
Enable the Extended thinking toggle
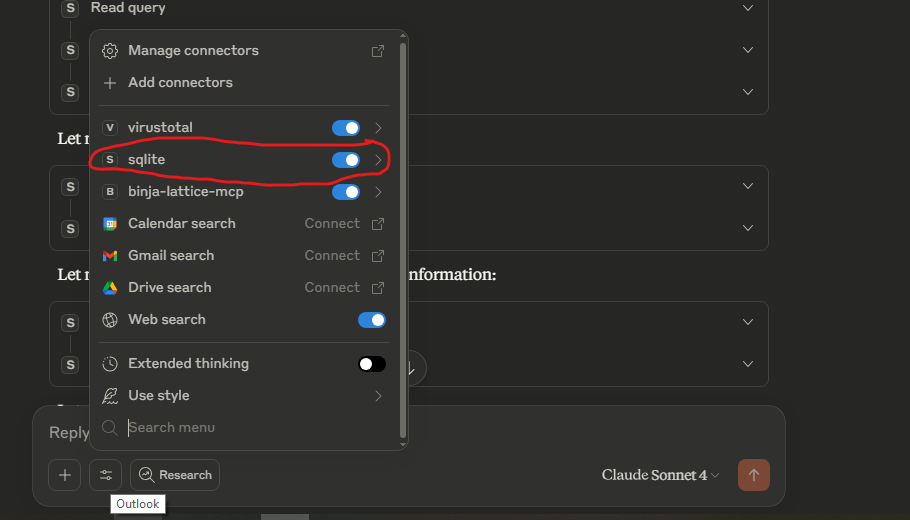click(371, 364)
